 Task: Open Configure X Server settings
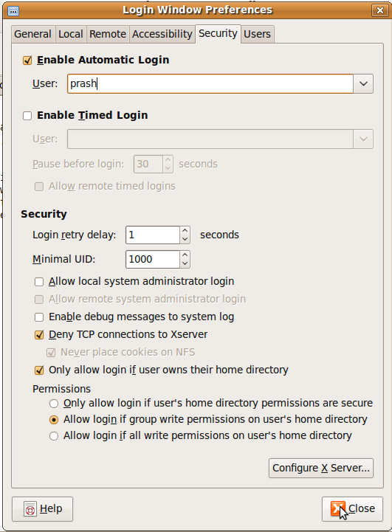coord(320,469)
